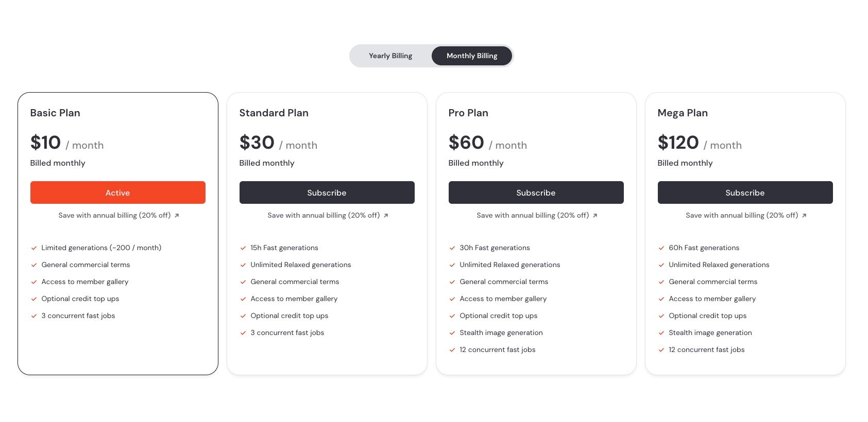Click checkmark next to 15h Fast generations
Image resolution: width=868 pixels, height=422 pixels.
tap(243, 248)
